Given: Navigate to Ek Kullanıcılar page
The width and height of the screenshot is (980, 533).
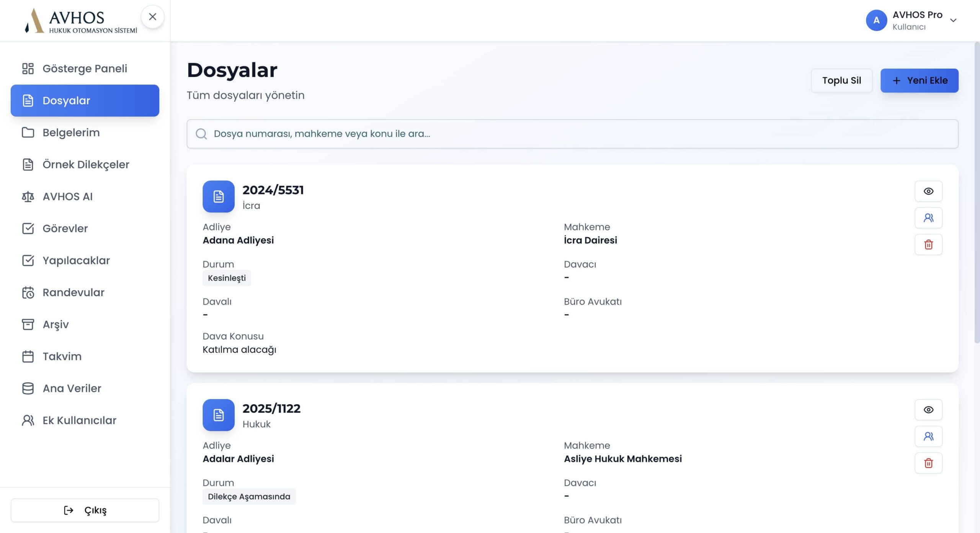Looking at the screenshot, I should (x=79, y=420).
